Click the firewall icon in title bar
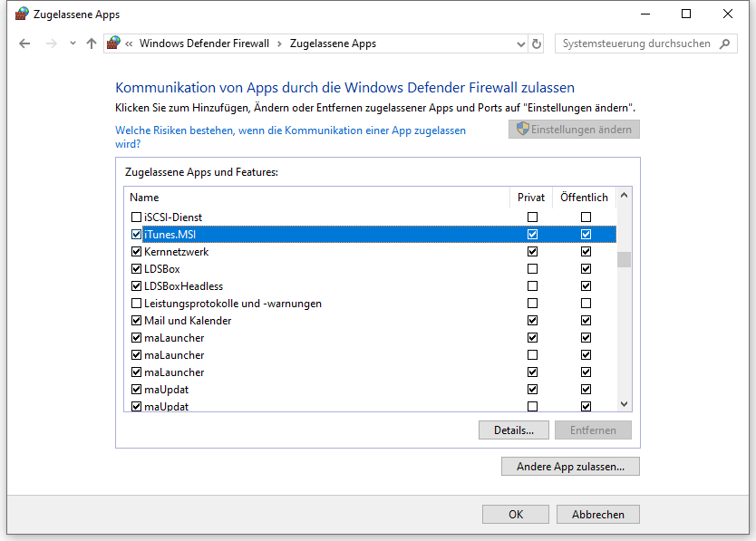The height and width of the screenshot is (541, 756). (x=21, y=14)
